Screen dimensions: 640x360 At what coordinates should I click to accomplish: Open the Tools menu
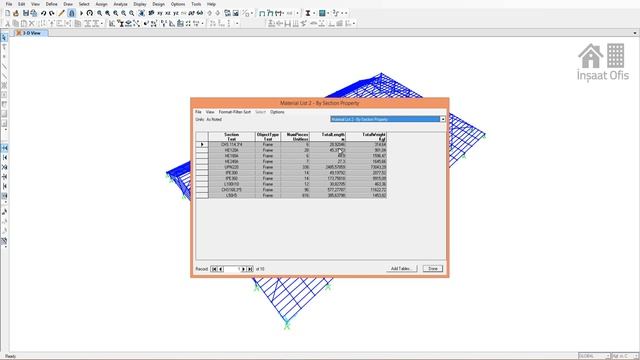[x=196, y=4]
